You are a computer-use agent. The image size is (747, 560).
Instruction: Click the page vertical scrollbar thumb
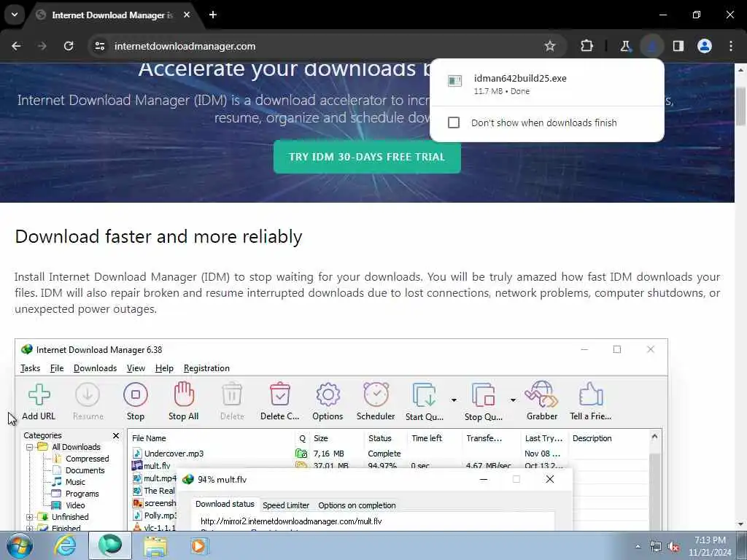click(741, 106)
